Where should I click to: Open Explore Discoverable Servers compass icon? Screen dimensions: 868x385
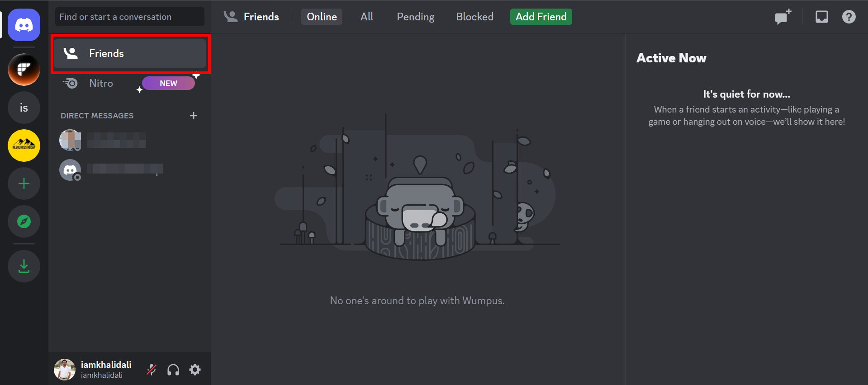point(24,221)
